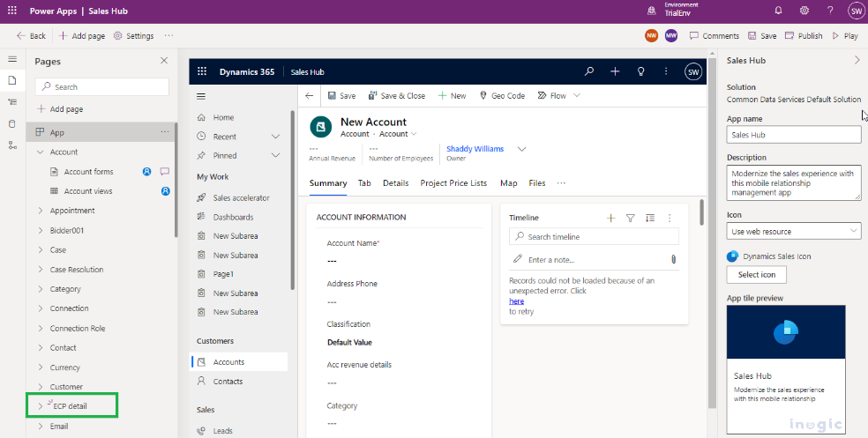
Task: Toggle the left rail hamburger menu
Action: (12, 59)
